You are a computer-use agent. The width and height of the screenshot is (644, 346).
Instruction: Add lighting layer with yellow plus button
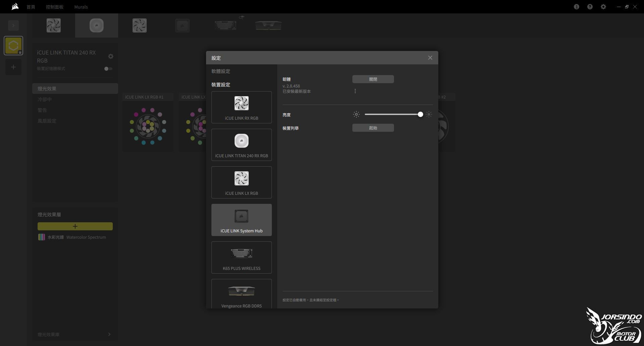tap(75, 226)
